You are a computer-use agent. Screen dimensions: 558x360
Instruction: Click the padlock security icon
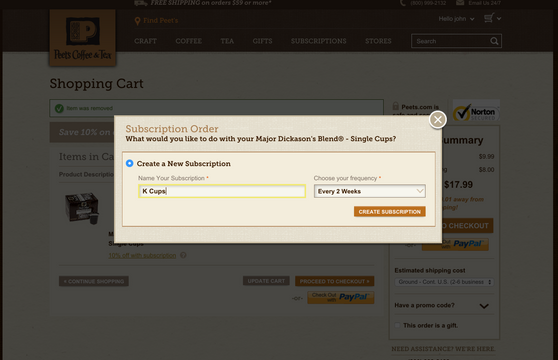(395, 106)
